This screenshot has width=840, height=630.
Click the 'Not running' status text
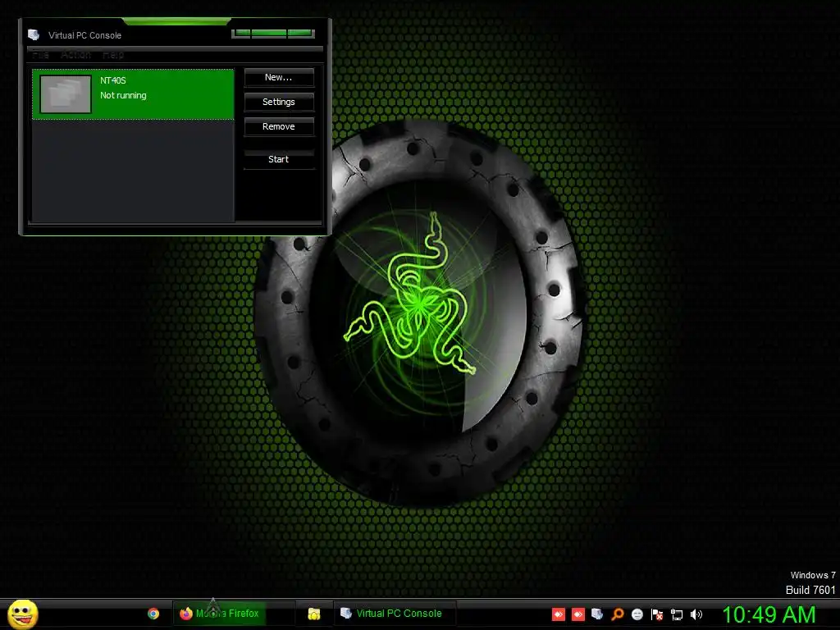[123, 95]
